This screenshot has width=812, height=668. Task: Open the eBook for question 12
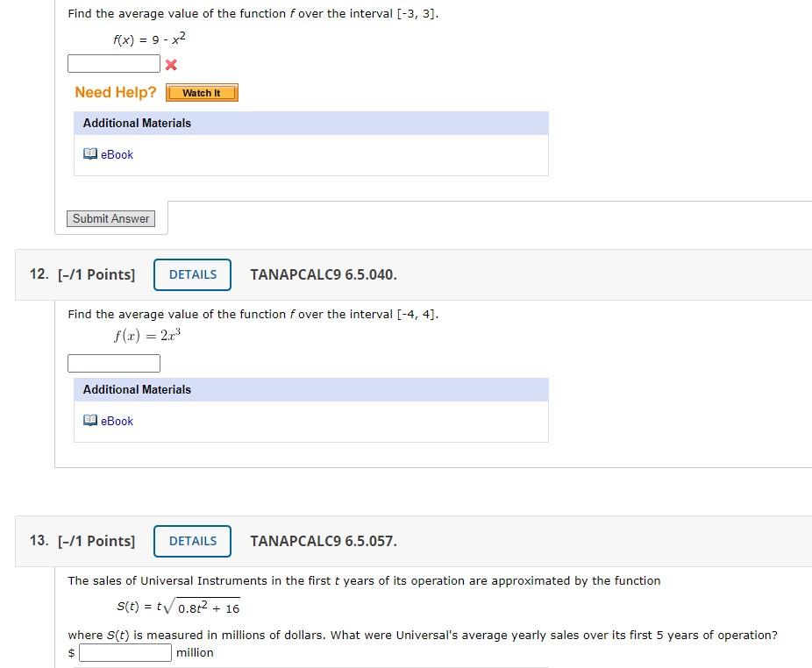115,421
